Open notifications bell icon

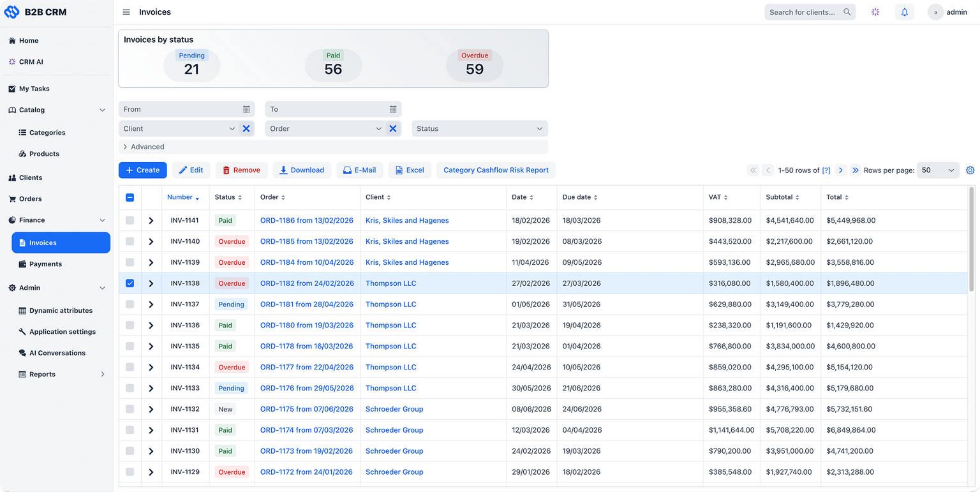(905, 12)
